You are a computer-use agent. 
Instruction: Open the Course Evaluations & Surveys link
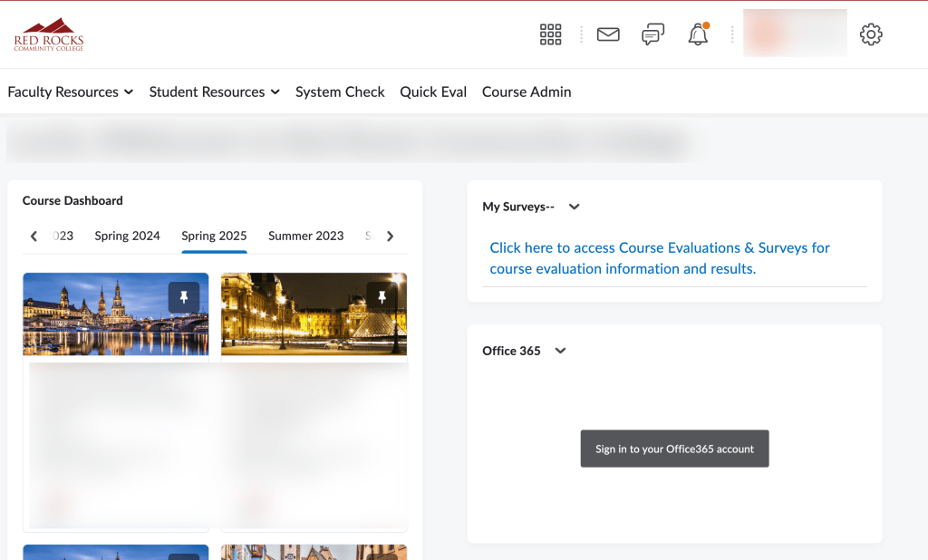point(659,258)
